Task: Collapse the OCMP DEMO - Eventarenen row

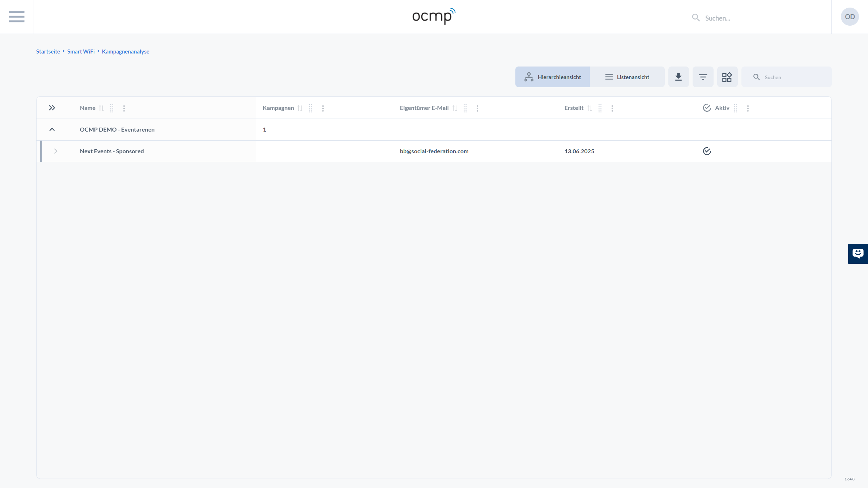Action: (52, 129)
